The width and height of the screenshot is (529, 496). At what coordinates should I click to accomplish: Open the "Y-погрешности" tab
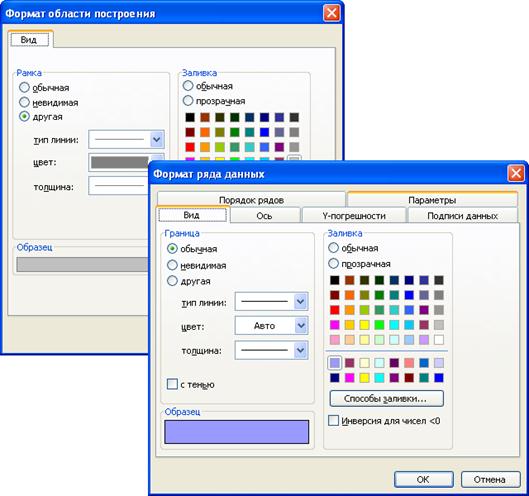(x=354, y=216)
